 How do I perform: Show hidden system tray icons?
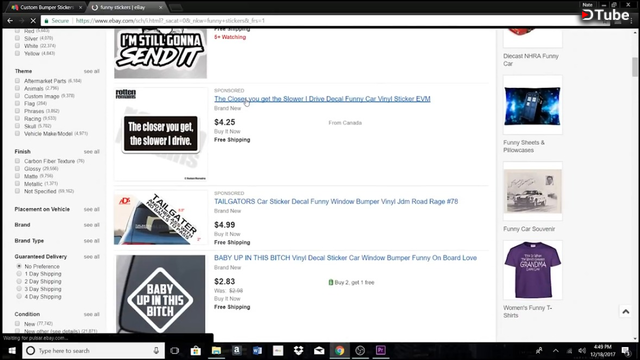[556, 351]
